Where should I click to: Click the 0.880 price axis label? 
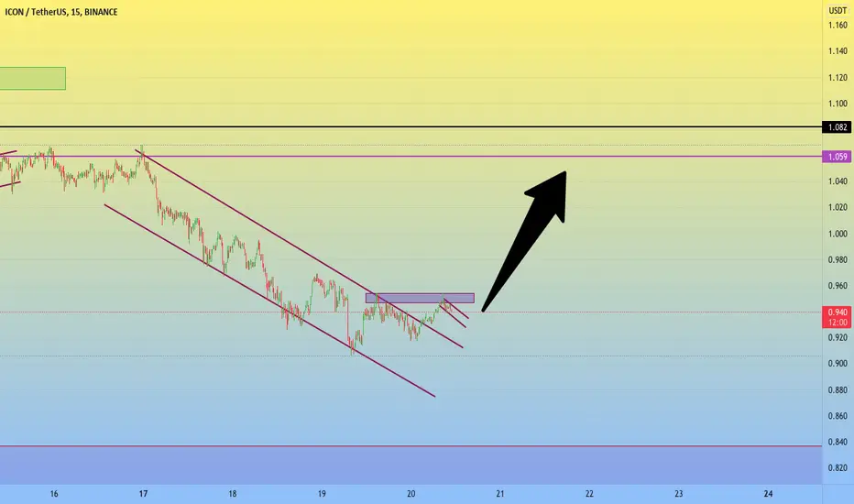838,390
